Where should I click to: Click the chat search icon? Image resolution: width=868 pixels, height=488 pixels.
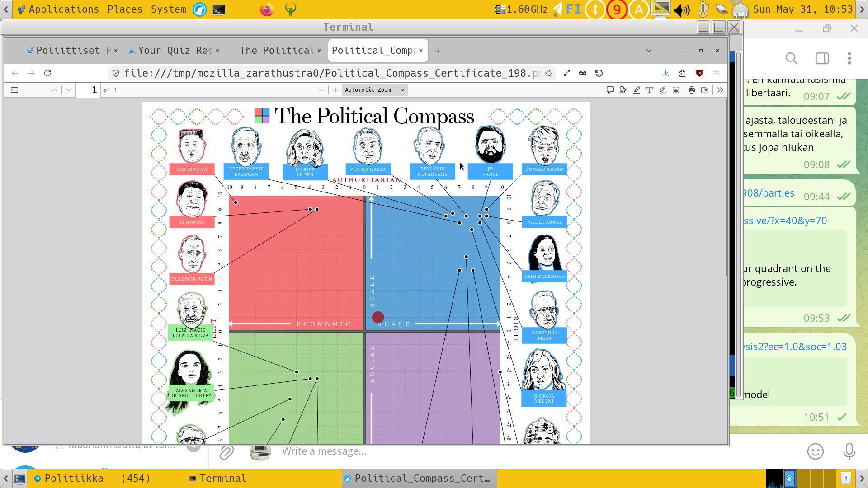pos(791,58)
